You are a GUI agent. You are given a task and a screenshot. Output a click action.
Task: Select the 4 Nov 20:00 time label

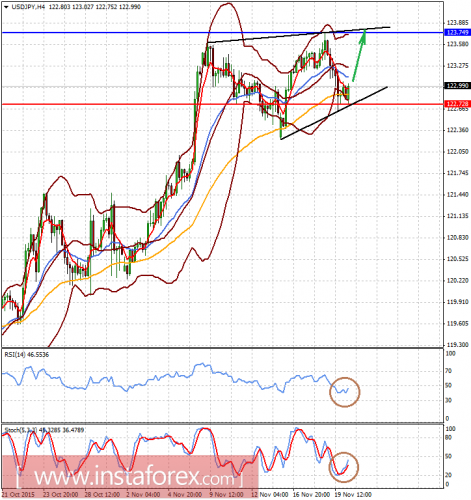coord(185,494)
